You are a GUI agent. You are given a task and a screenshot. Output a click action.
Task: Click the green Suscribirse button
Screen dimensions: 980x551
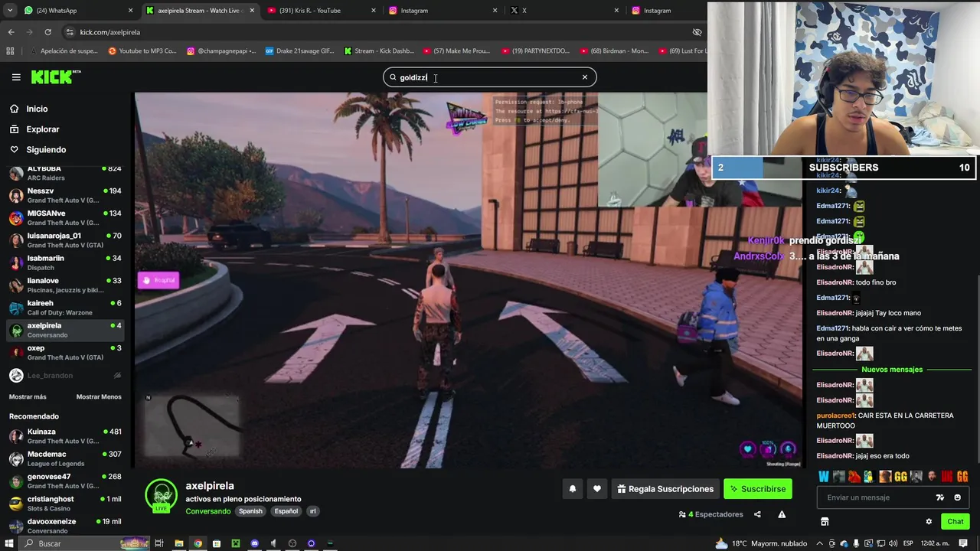(758, 489)
